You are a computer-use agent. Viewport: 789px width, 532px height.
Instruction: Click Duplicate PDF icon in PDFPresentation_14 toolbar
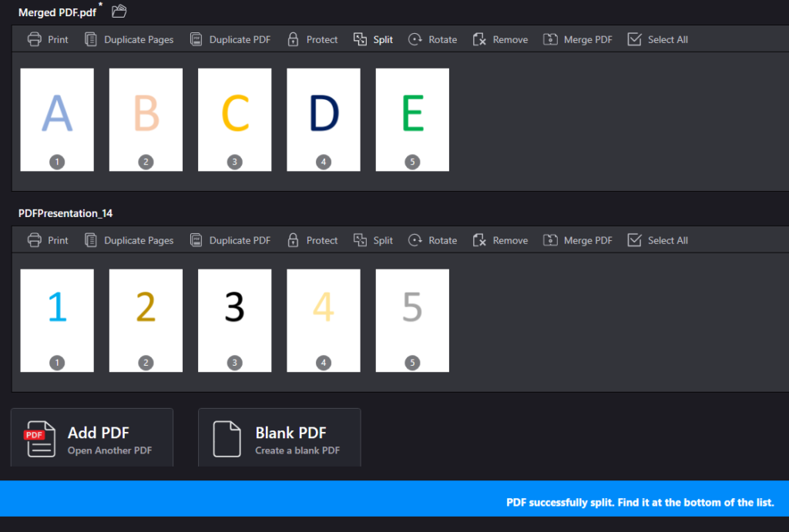[x=196, y=240]
